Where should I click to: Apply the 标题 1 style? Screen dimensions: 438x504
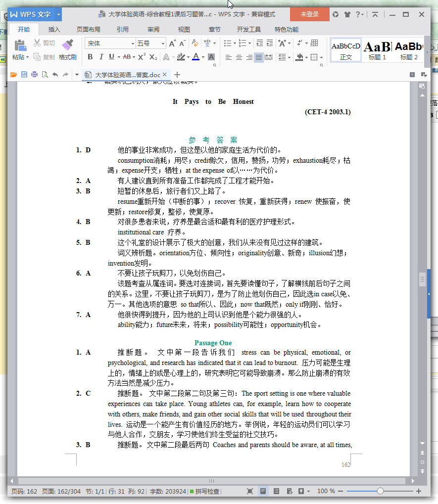tap(377, 50)
